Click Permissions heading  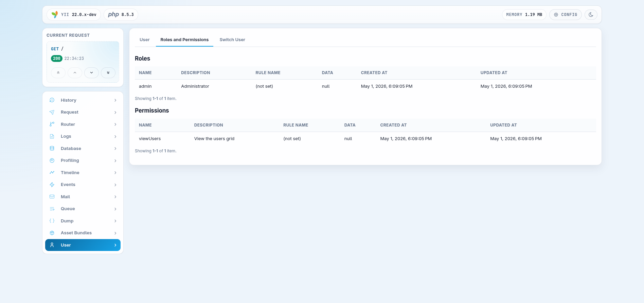click(152, 111)
